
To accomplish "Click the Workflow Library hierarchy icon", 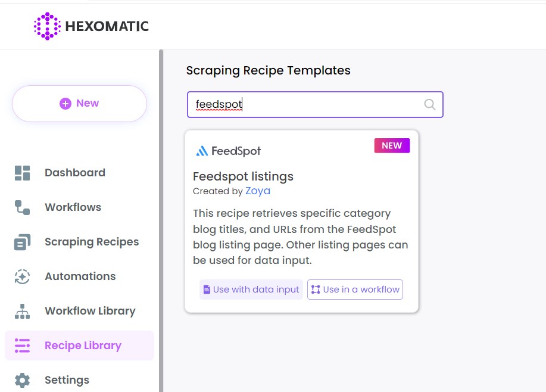I will (22, 311).
